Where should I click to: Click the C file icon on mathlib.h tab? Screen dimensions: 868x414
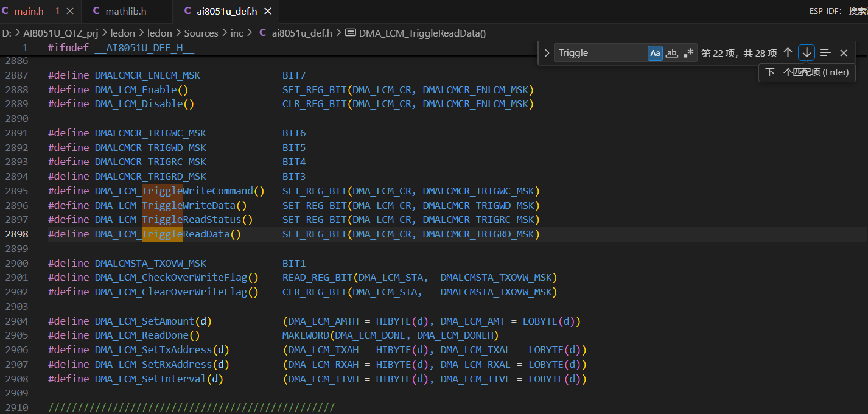click(x=96, y=11)
